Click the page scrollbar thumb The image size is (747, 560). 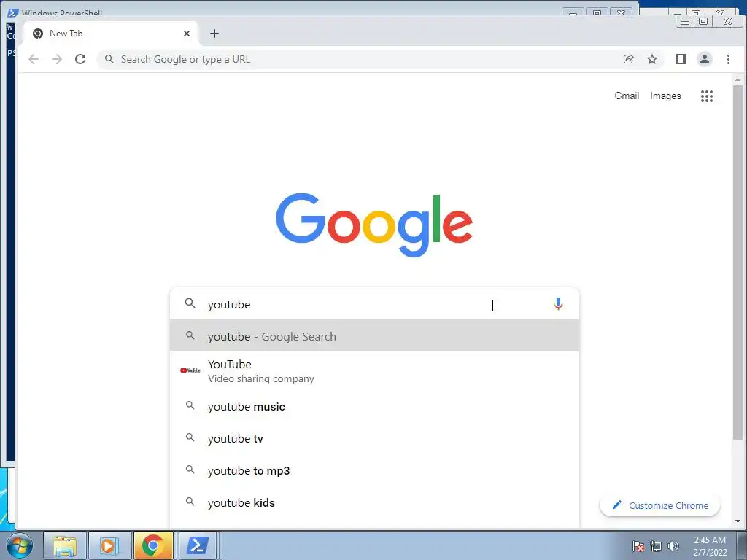pos(738,262)
